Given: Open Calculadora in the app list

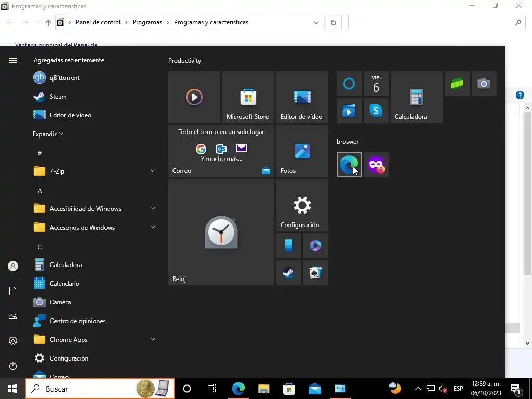Looking at the screenshot, I should coord(95,264).
